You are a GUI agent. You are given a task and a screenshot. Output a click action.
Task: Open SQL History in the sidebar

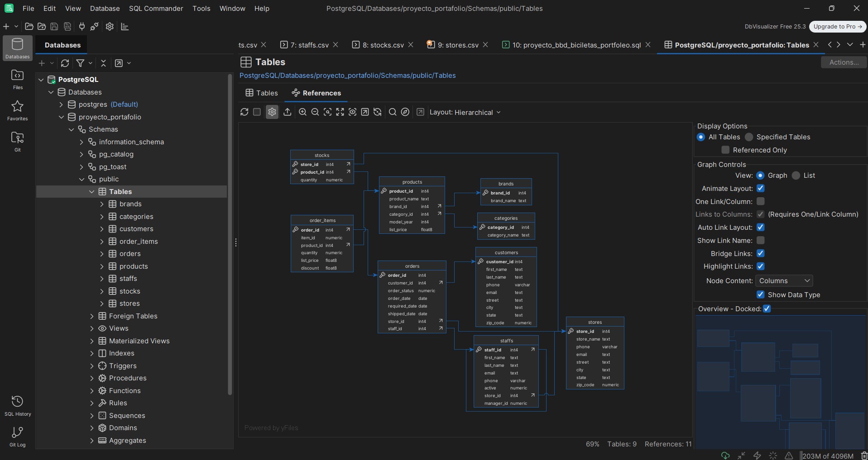click(x=18, y=405)
